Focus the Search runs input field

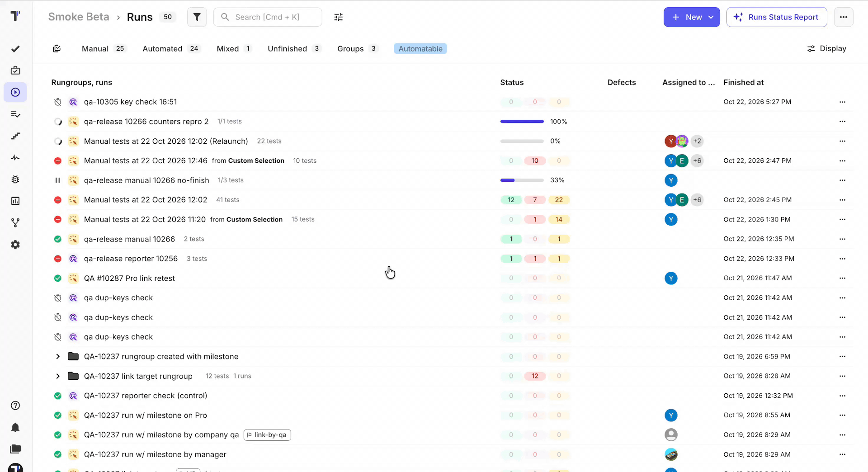(268, 17)
